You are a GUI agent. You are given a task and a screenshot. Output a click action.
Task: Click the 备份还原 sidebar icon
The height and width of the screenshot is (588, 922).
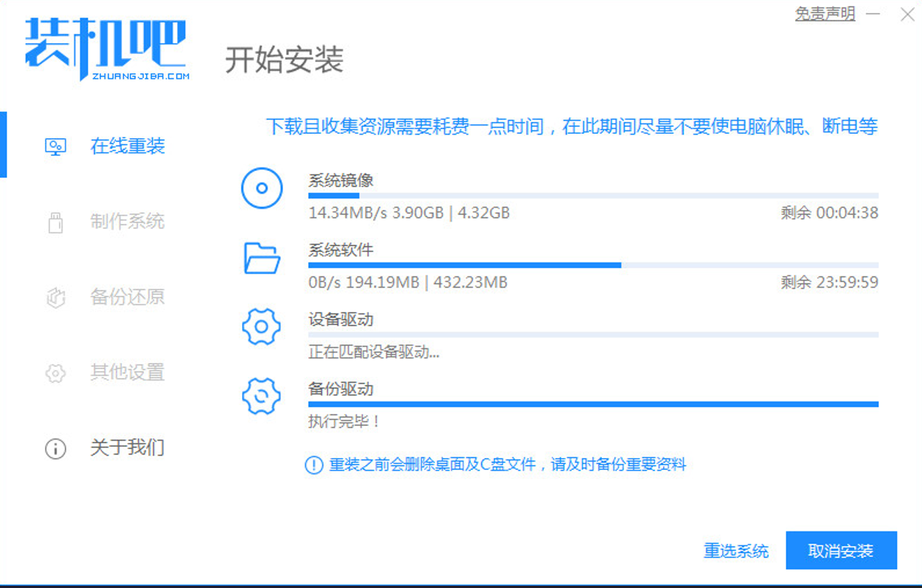tap(56, 297)
